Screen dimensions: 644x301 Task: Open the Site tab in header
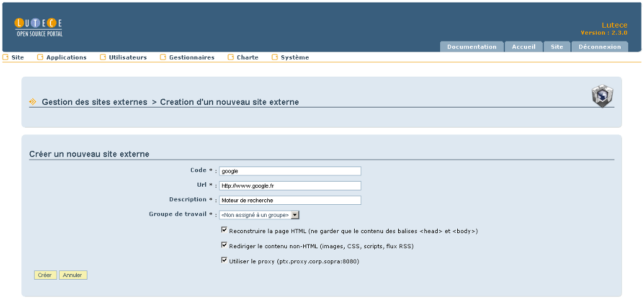point(557,47)
